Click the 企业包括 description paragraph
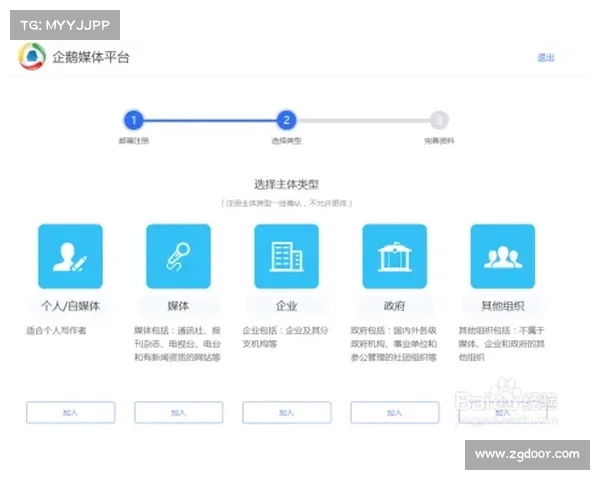The height and width of the screenshot is (480, 600). [285, 337]
